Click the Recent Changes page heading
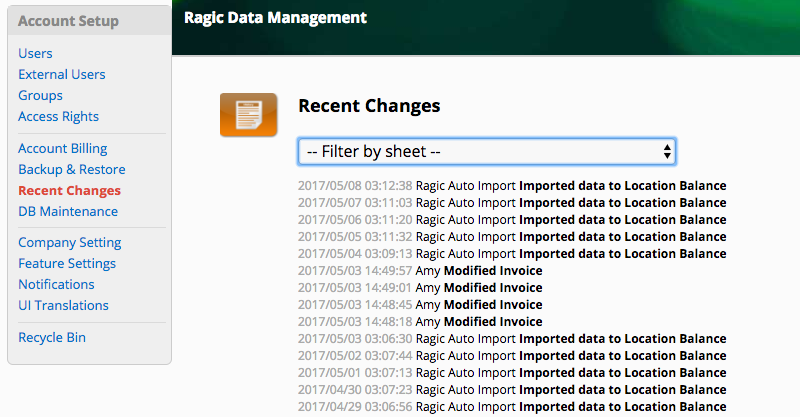800x417 pixels. [369, 106]
